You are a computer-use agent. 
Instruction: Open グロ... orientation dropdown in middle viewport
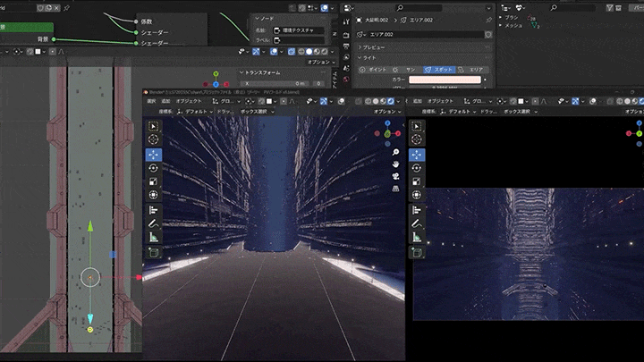pos(226,101)
